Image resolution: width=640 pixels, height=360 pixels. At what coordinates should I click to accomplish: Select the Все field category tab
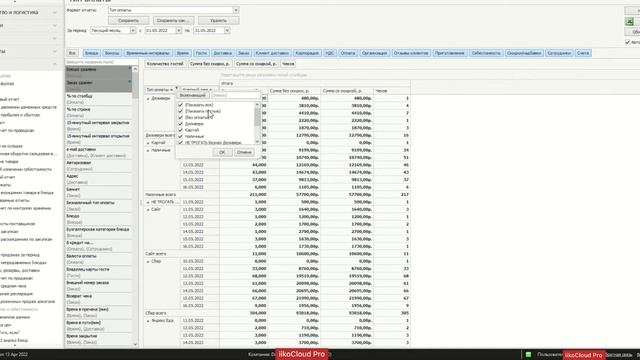72,53
